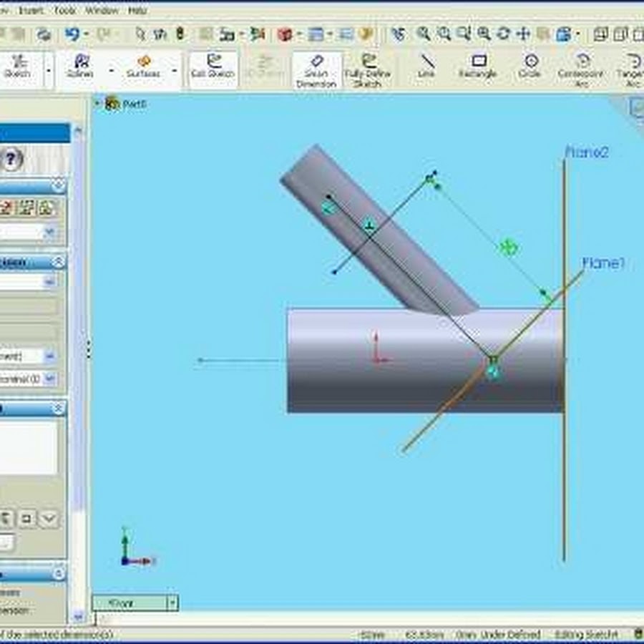
Task: Click the Surfaces toolbar icon
Action: (x=143, y=68)
